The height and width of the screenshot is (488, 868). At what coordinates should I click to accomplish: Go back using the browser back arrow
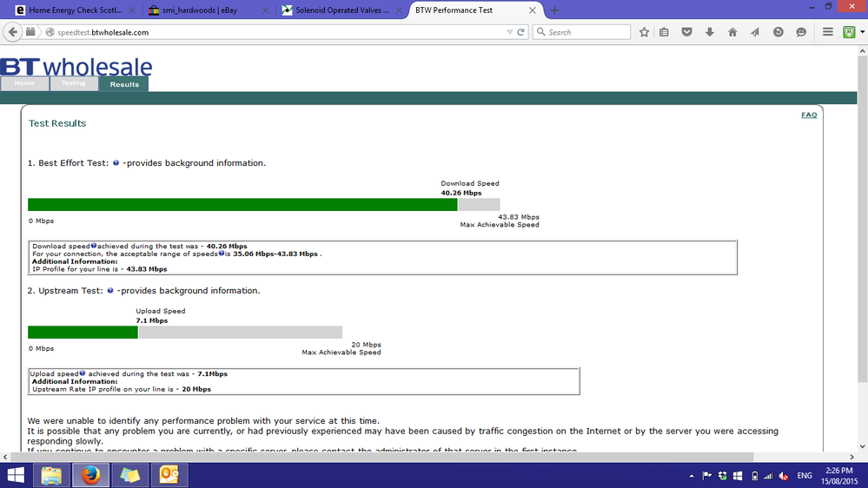(x=13, y=32)
